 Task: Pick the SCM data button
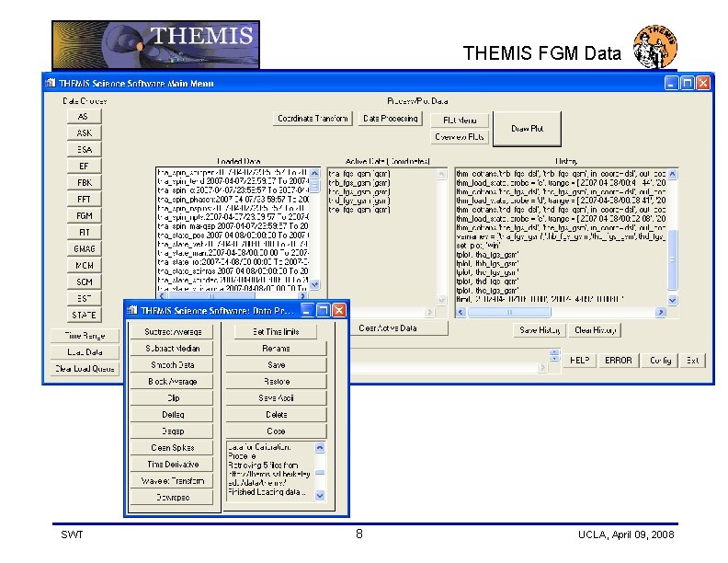coord(84,282)
